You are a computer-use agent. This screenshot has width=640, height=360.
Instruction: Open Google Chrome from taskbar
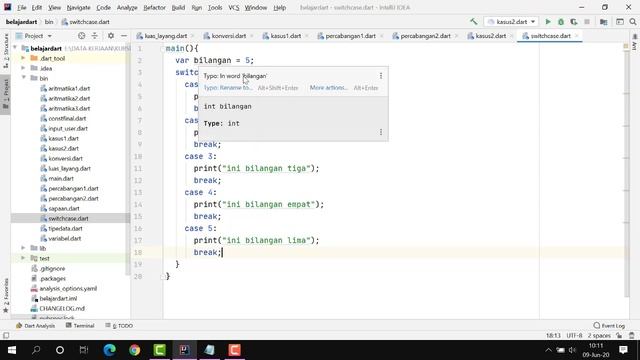[134, 350]
